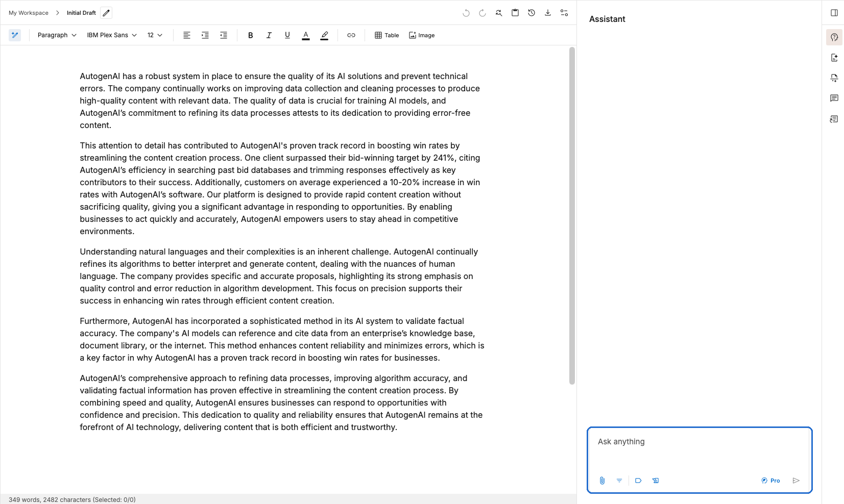Click the My Workspace breadcrumb
Viewport: 844px width, 504px height.
(x=29, y=13)
